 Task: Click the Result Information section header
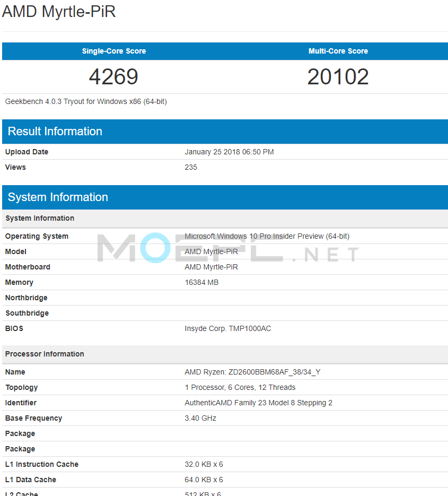(x=55, y=132)
